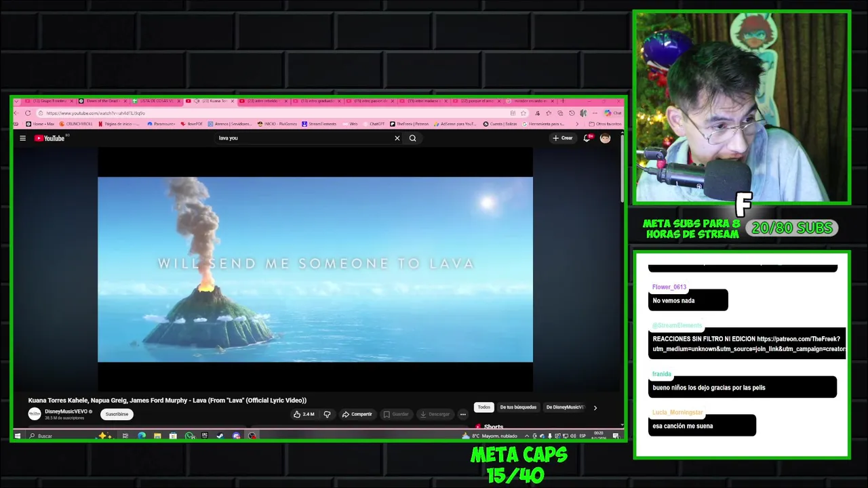Click the Compartir share button
This screenshot has height=488, width=868.
tap(357, 414)
